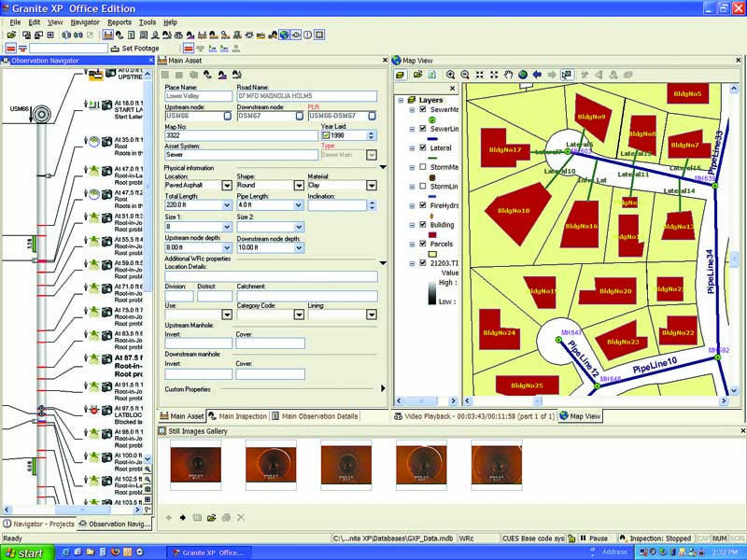
Task: Open the Tools menu
Action: 148,21
